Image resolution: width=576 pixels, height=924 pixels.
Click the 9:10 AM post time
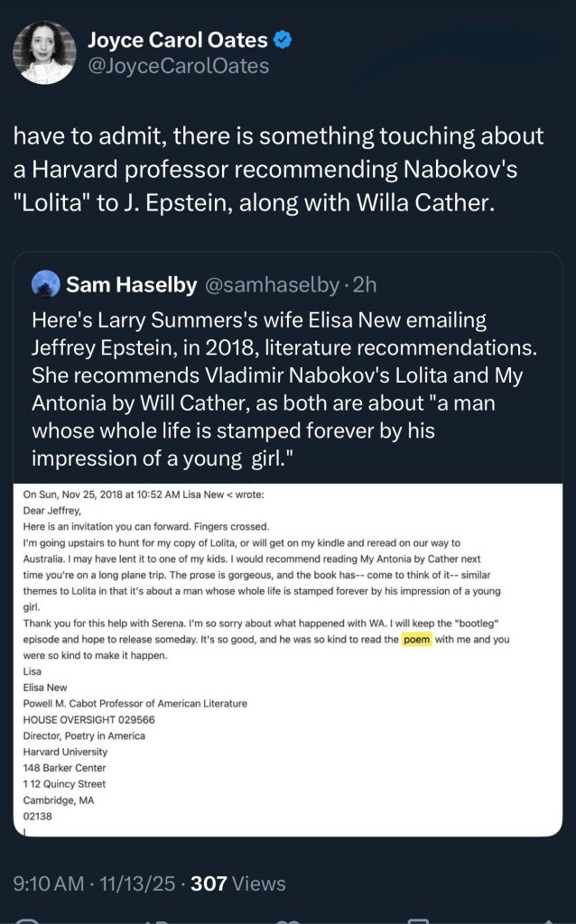[53, 883]
